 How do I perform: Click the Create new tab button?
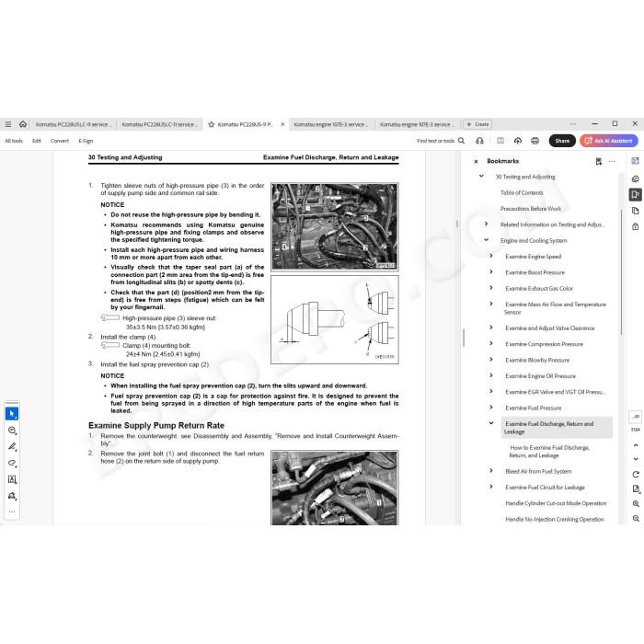click(x=477, y=124)
